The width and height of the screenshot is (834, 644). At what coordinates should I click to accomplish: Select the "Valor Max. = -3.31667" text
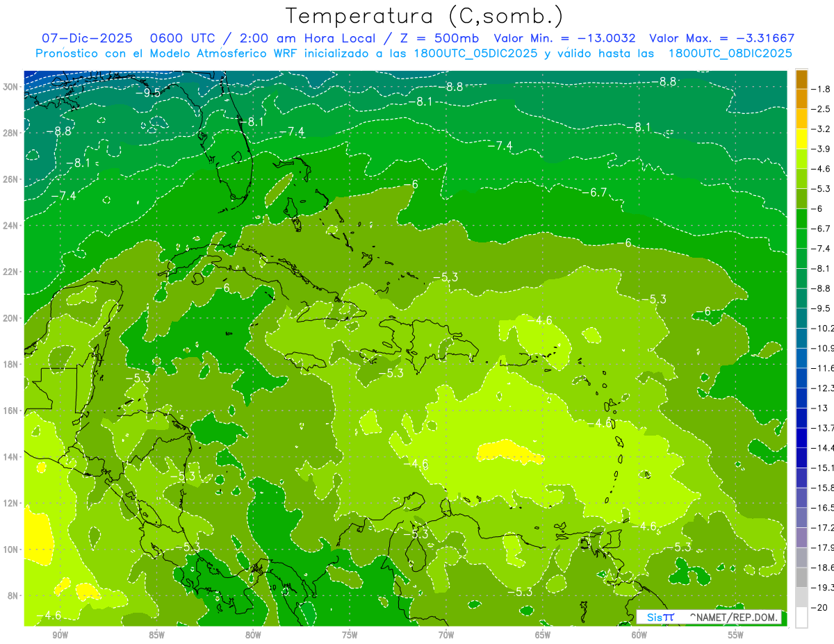tap(721, 38)
